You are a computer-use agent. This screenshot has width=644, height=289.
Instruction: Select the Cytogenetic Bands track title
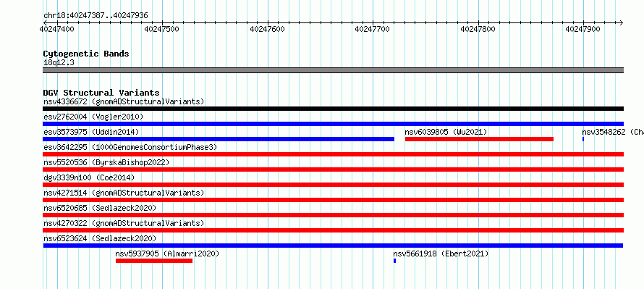click(86, 54)
